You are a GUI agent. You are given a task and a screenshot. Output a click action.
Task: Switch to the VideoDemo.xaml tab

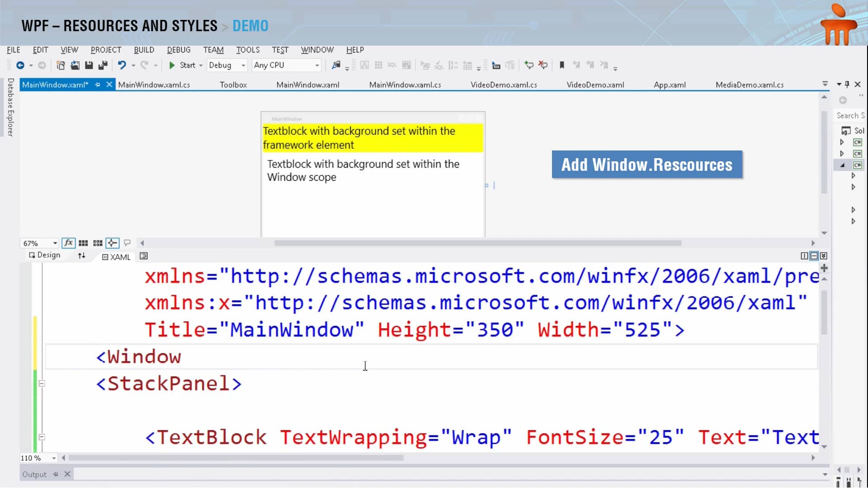595,84
